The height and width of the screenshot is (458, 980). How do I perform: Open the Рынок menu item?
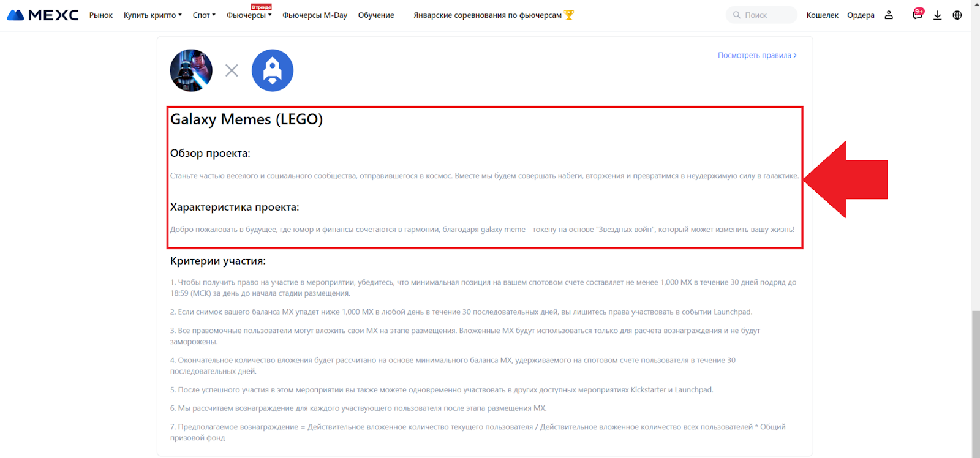coord(101,15)
